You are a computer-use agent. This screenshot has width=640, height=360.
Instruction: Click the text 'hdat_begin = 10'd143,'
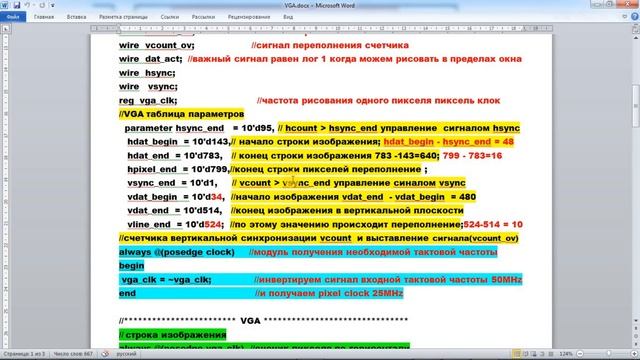click(x=179, y=142)
